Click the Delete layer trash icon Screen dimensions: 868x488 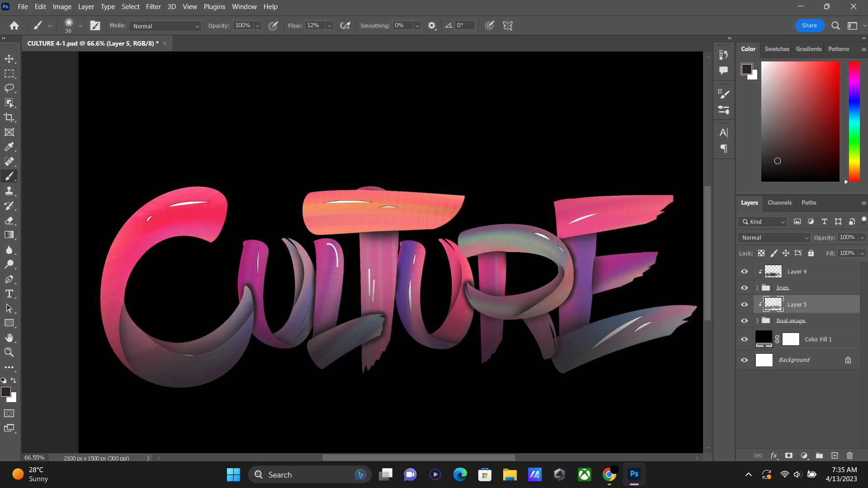tap(849, 455)
